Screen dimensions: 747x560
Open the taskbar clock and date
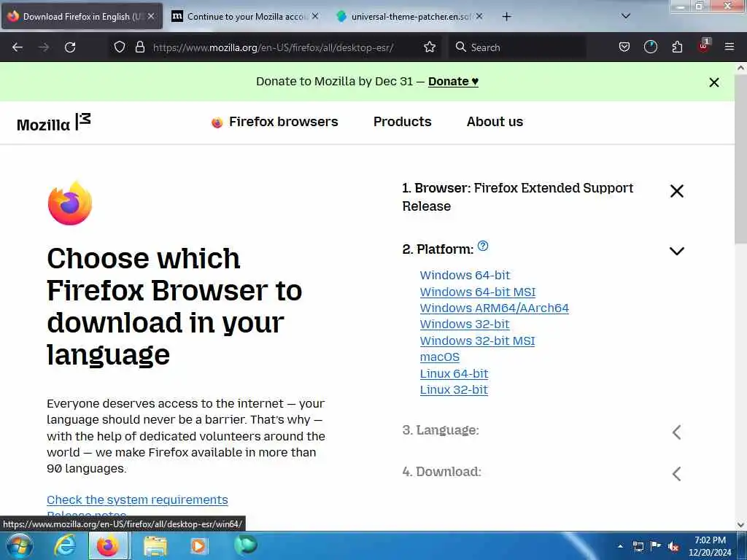pyautogui.click(x=710, y=547)
